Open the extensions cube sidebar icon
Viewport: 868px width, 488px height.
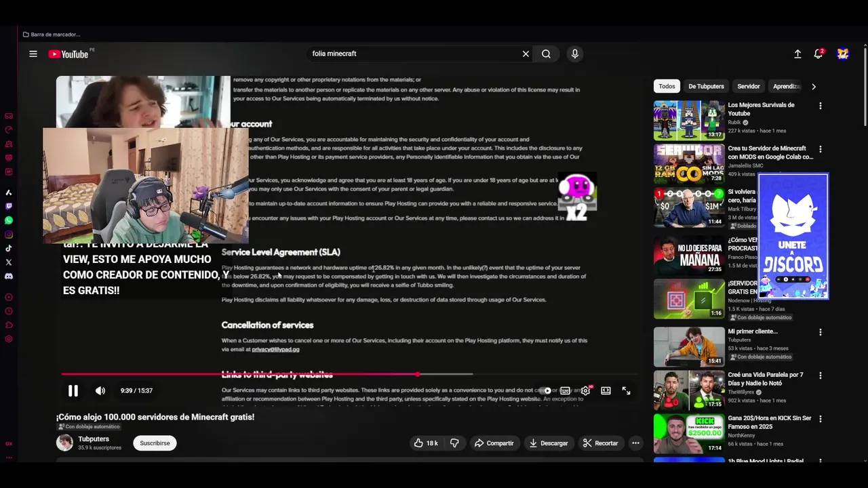(x=9, y=325)
